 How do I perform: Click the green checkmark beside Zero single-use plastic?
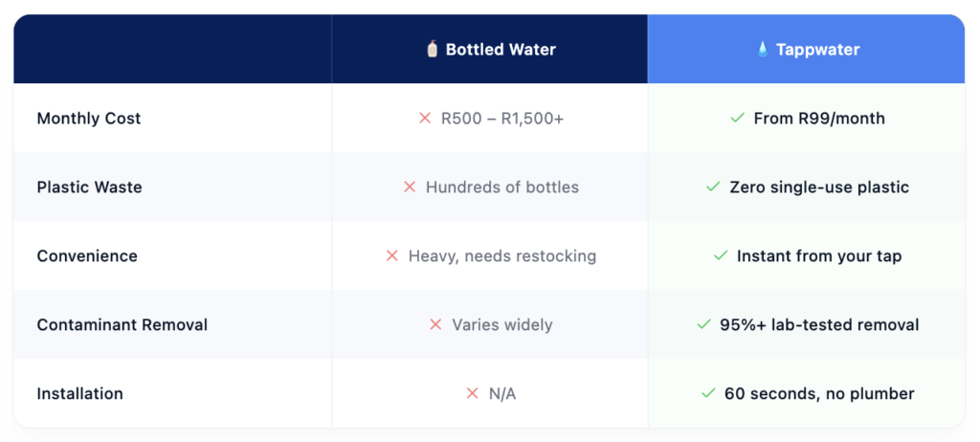click(x=713, y=187)
